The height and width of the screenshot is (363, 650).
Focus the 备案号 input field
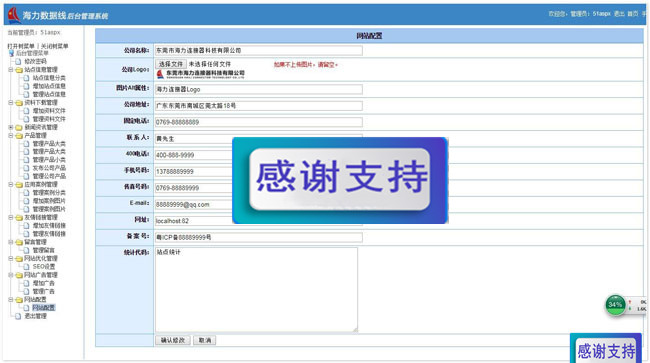click(x=259, y=237)
